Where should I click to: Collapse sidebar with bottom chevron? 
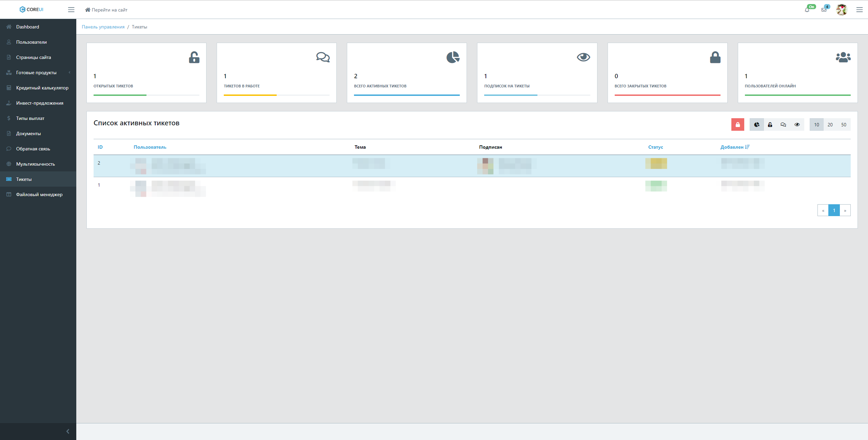point(67,431)
